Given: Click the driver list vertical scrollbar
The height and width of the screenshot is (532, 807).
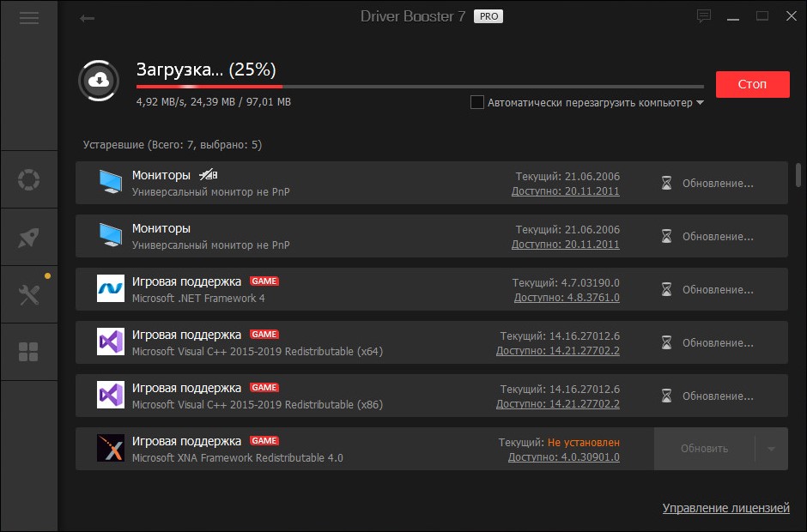Looking at the screenshot, I should coord(799,175).
